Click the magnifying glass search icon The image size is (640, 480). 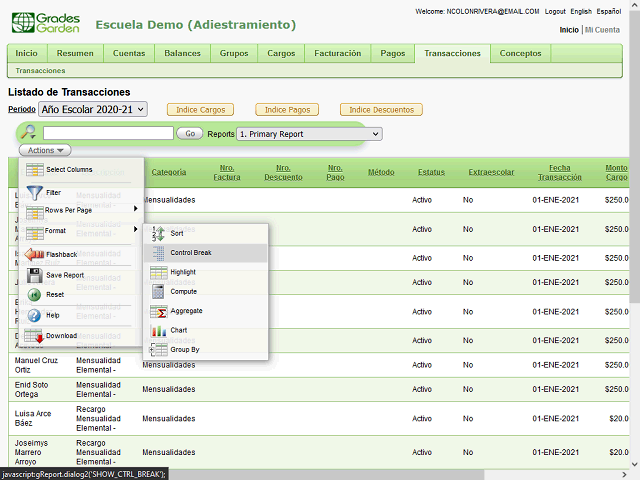[x=28, y=133]
